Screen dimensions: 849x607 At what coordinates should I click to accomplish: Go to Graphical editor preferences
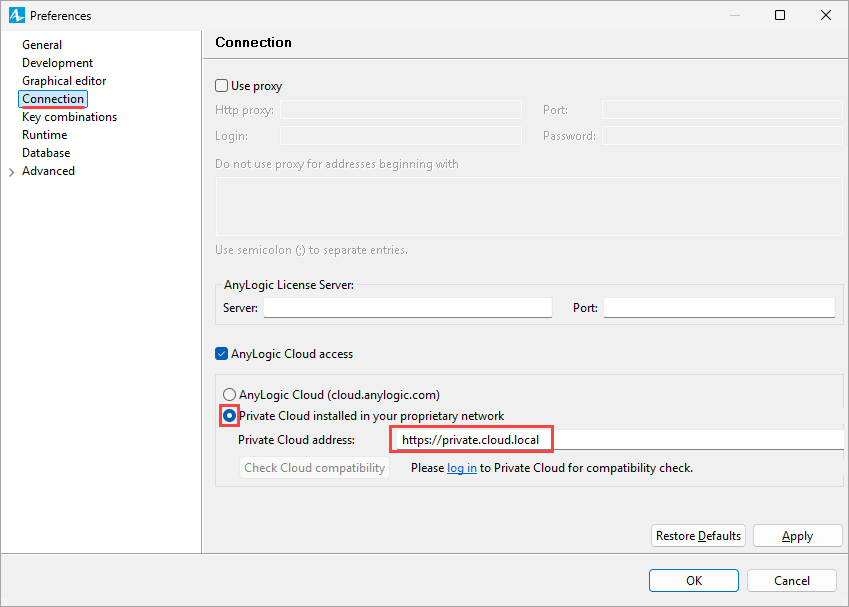(64, 81)
